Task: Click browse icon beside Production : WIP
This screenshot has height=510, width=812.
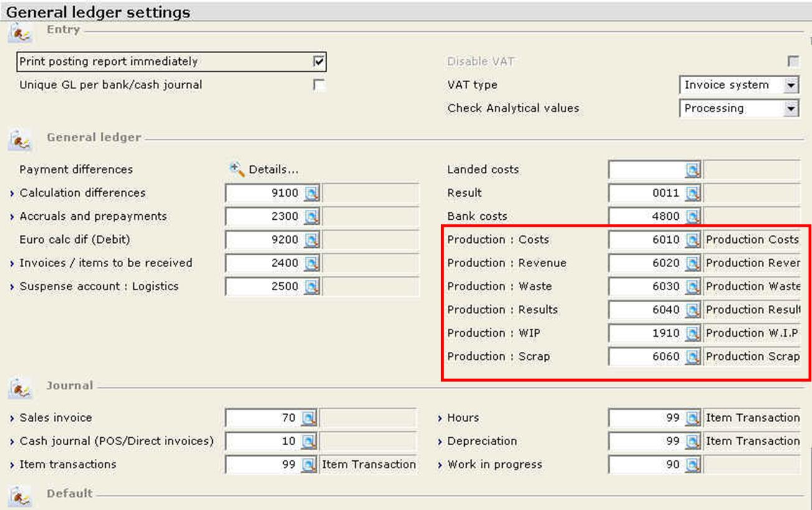Action: pyautogui.click(x=693, y=334)
